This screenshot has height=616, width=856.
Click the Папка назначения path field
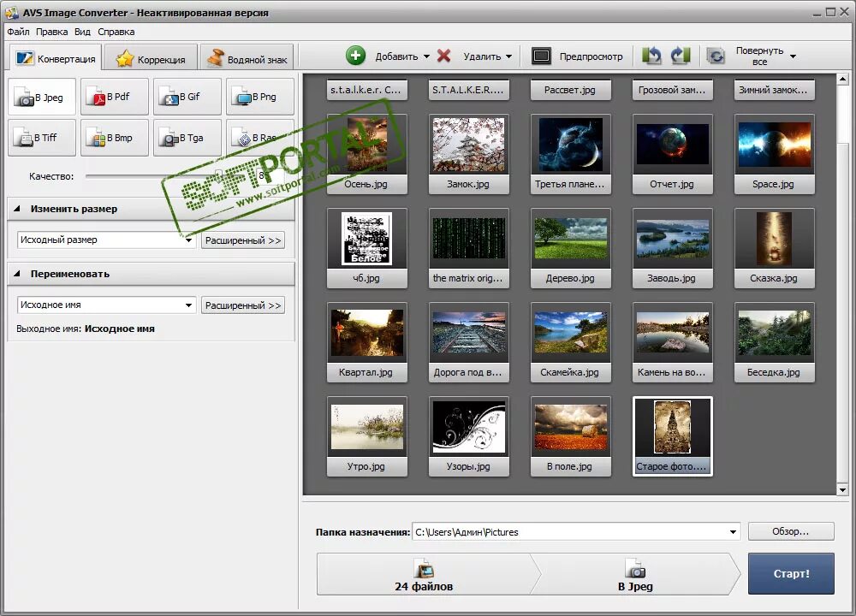coord(576,532)
